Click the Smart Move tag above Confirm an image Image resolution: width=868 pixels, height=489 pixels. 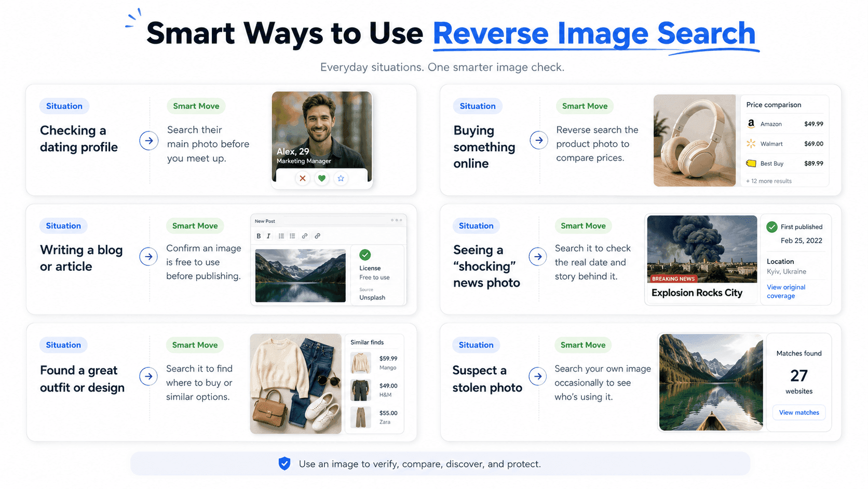195,226
